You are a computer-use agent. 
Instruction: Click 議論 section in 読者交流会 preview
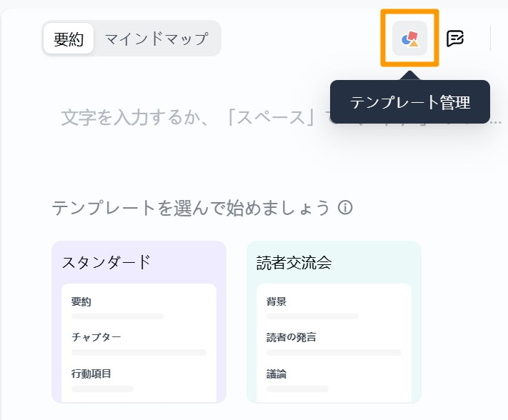[x=277, y=374]
